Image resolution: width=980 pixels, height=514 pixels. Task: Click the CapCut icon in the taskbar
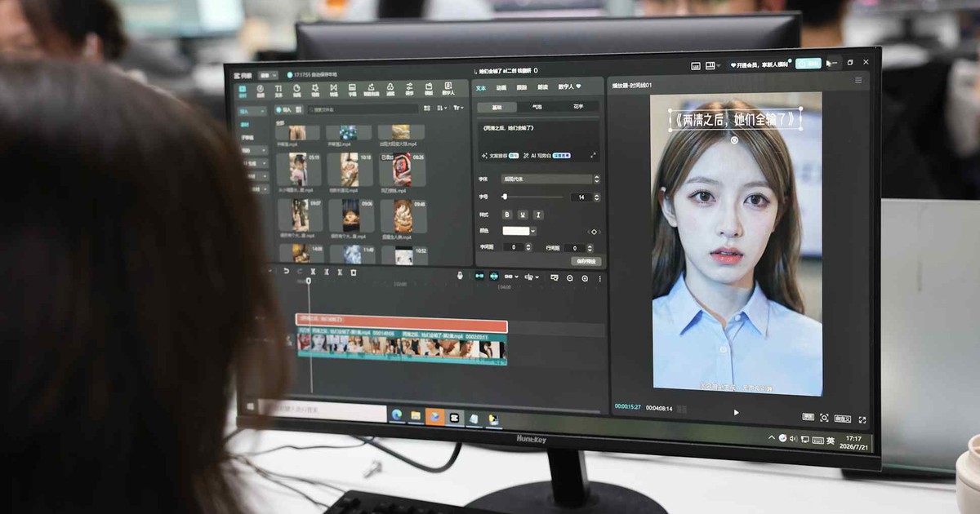pos(455,418)
